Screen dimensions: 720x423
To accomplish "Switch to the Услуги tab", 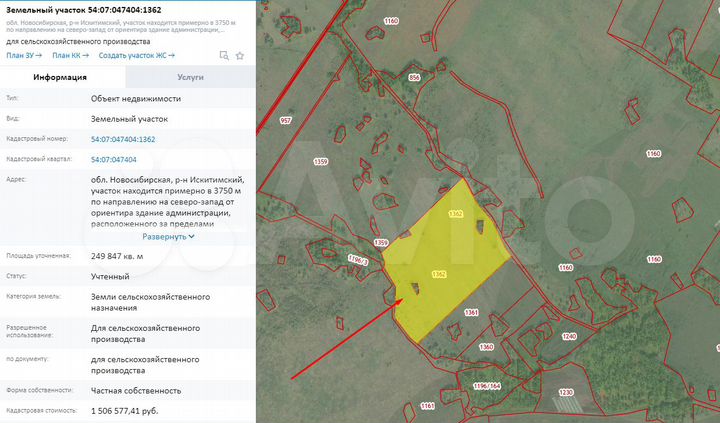I will 190,77.
